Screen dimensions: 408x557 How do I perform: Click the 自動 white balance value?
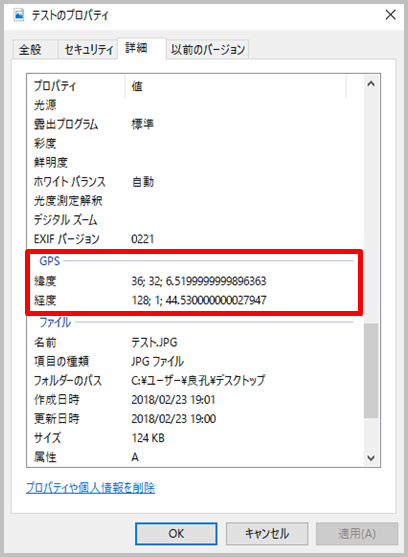pos(143,182)
